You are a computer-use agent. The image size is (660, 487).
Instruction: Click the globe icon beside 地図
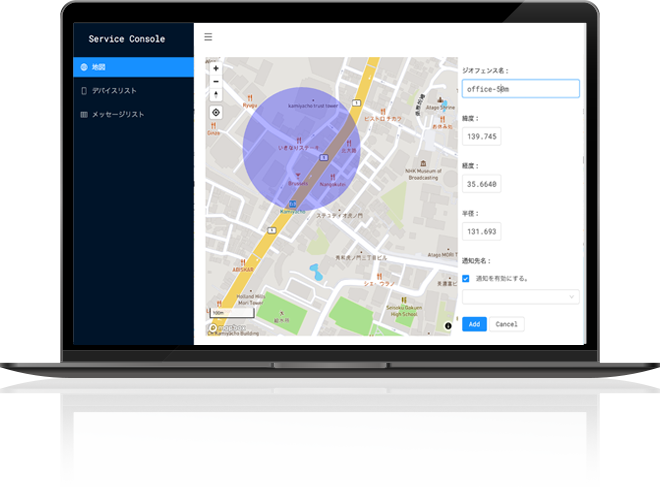tap(84, 67)
